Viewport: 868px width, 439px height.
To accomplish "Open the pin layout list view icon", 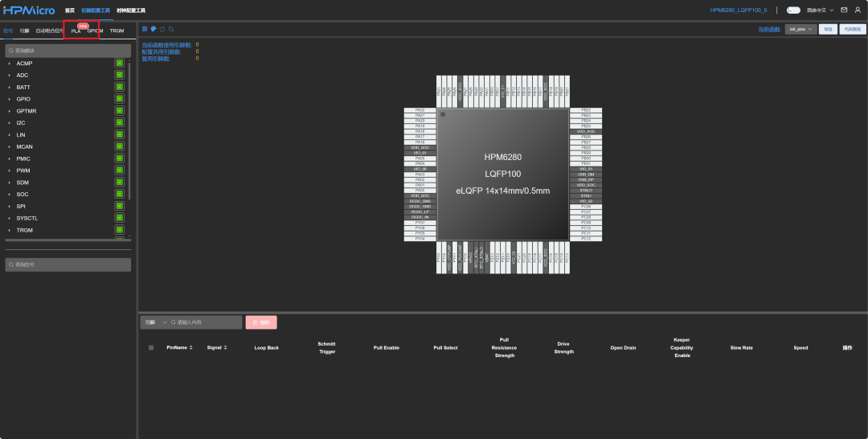I will click(145, 29).
